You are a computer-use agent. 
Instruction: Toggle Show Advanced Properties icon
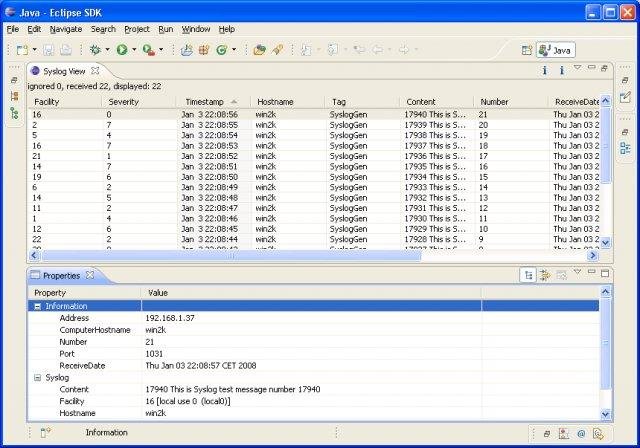pyautogui.click(x=544, y=275)
